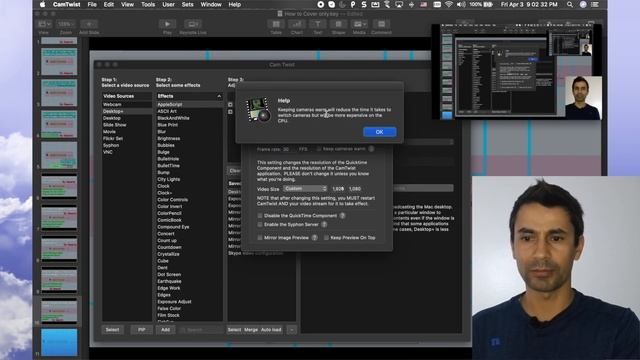
Task: Click the Add Slide toolbar icon
Action: coord(89,24)
